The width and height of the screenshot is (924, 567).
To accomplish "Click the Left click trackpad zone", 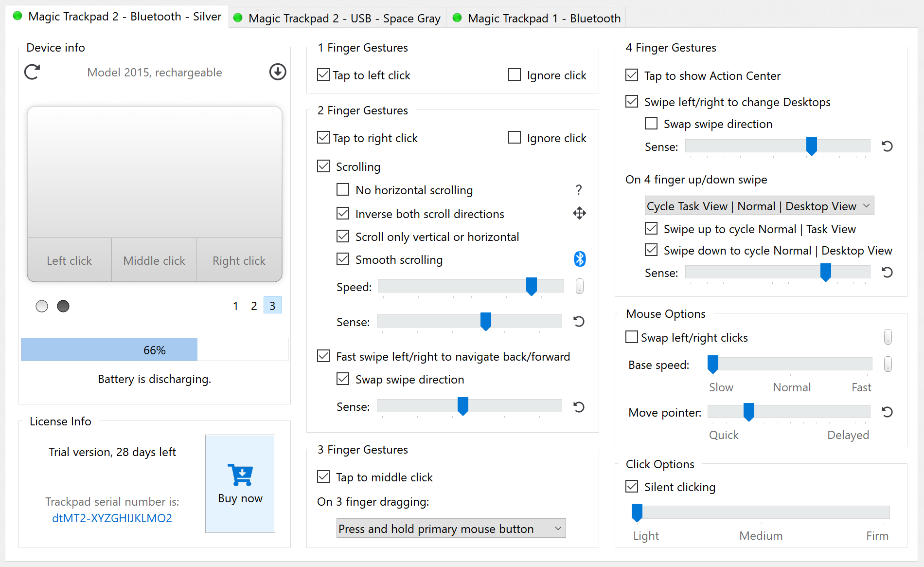I will tap(70, 260).
